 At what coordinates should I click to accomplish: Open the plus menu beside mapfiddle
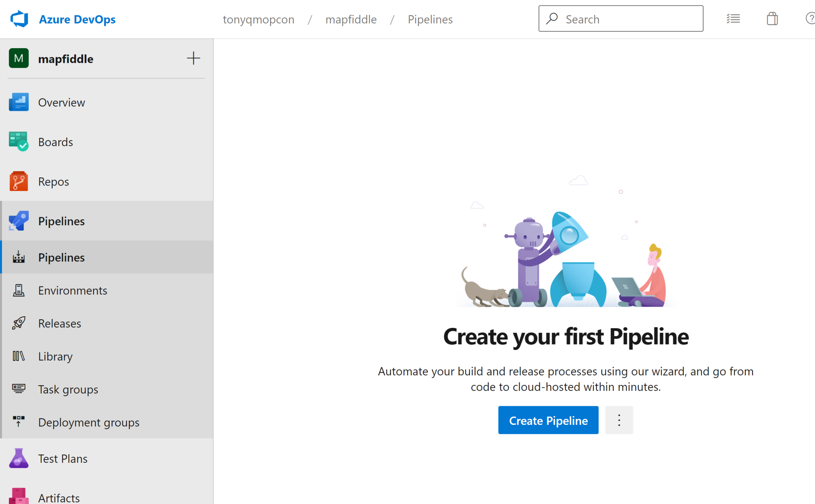(x=193, y=58)
